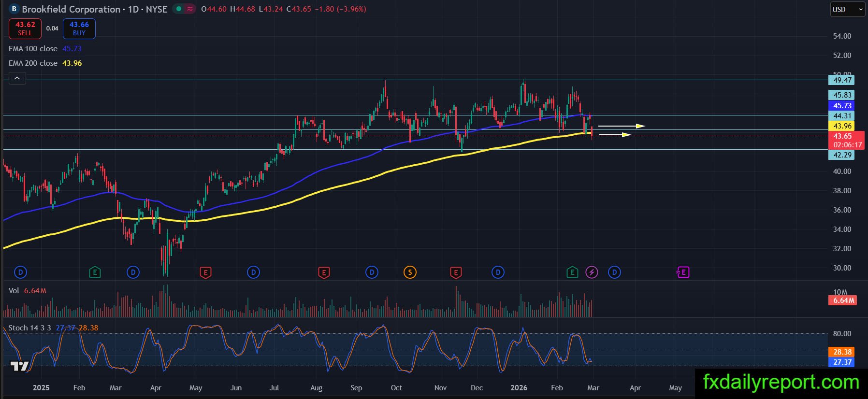Click the purple lightning event marker
The height and width of the screenshot is (399, 868).
pyautogui.click(x=592, y=272)
